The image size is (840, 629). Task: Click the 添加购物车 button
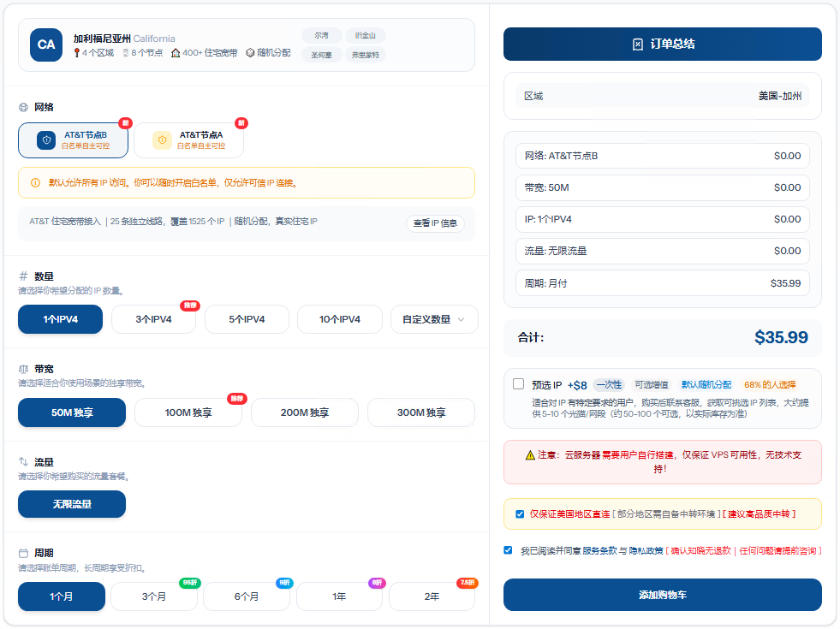point(662,595)
